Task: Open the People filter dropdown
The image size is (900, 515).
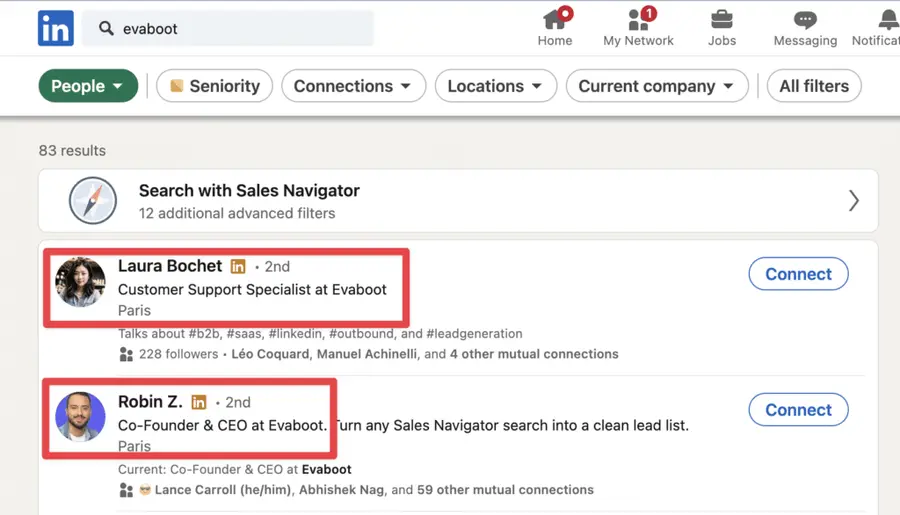Action: [88, 86]
